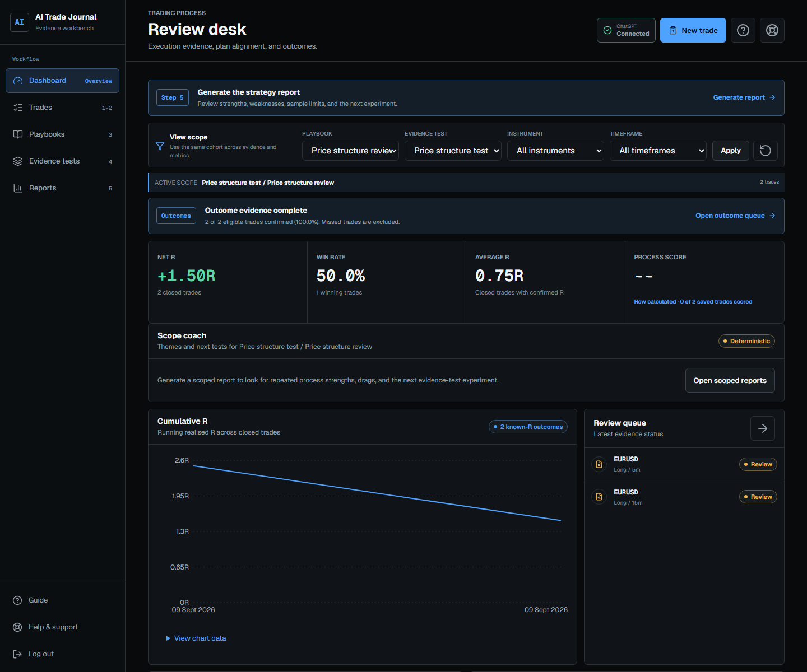
Task: Click How calculated link under Process score
Action: click(693, 302)
